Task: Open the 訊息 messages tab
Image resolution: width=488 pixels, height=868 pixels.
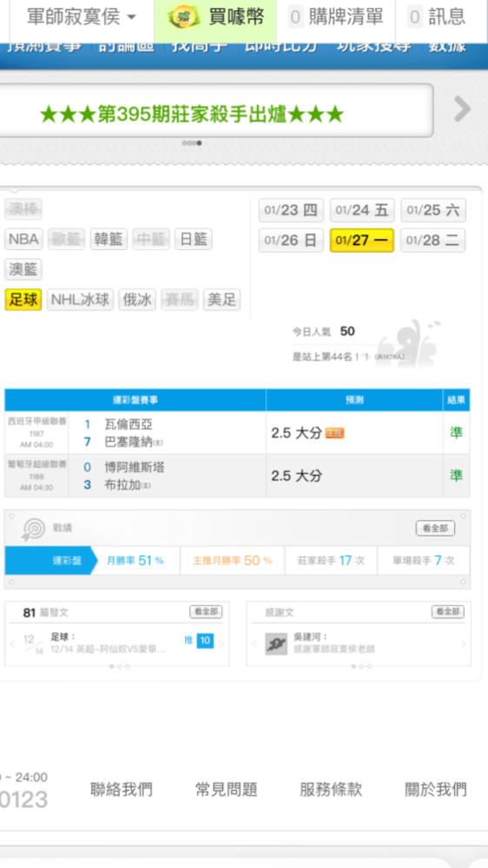Action: tap(437, 17)
